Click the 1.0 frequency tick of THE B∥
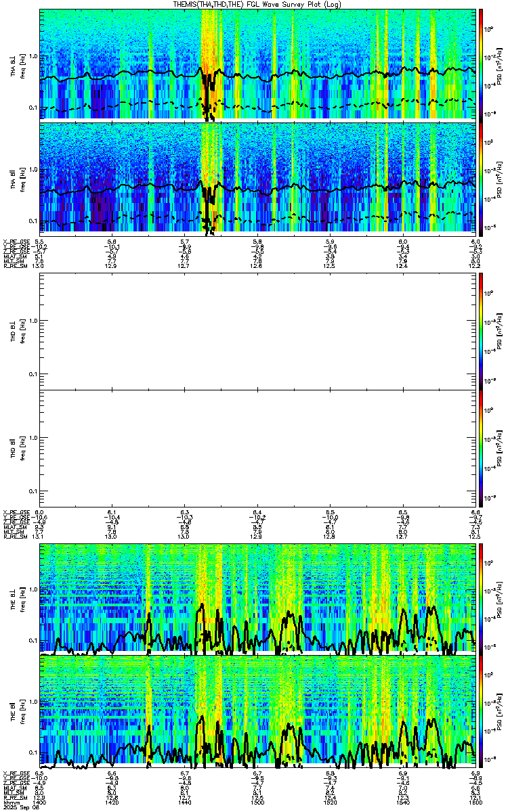This screenshot has height=812, width=508. coord(33,701)
